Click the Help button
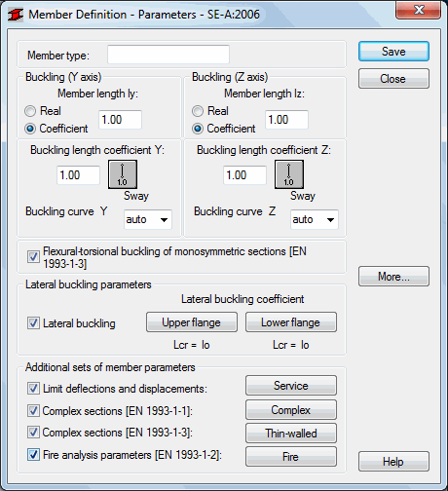 (393, 462)
